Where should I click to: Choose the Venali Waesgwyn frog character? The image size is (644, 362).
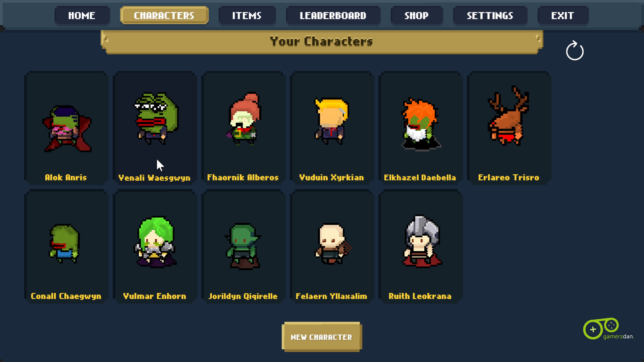pyautogui.click(x=155, y=128)
